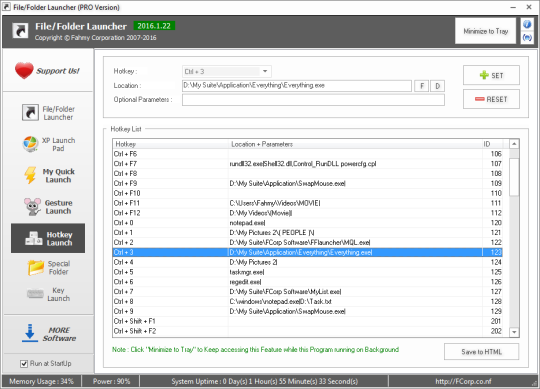This screenshot has height=389, width=540.
Task: Select the Ctrl + 5 taskmgr.exe row
Action: click(x=308, y=272)
